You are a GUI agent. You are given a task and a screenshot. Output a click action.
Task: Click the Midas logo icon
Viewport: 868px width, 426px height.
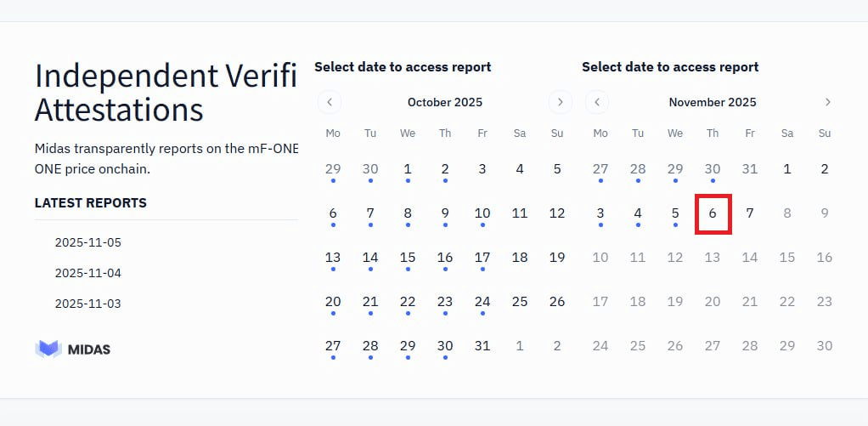48,349
